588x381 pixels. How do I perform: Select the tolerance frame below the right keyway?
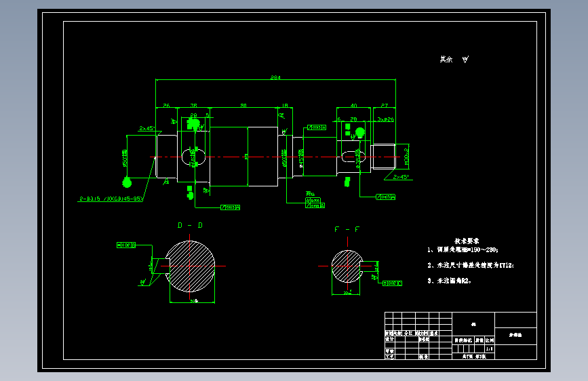coord(385,197)
